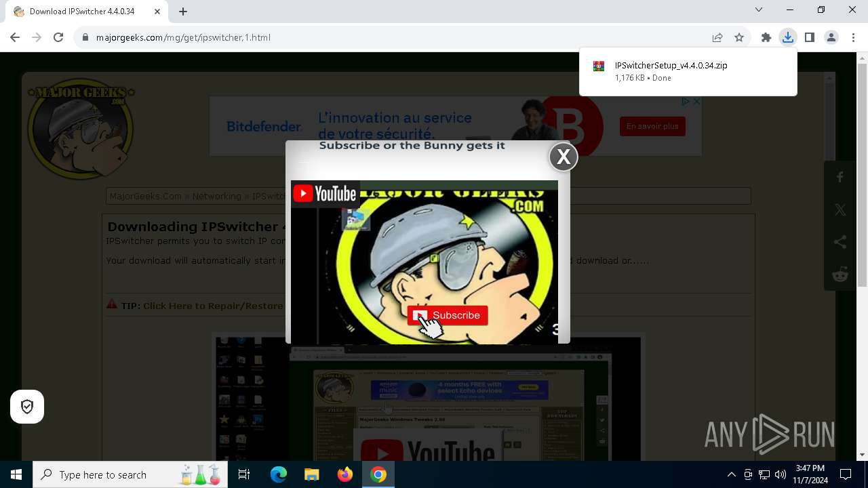Click En savoir plus on Bitdefender ad
868x488 pixels.
pos(652,126)
